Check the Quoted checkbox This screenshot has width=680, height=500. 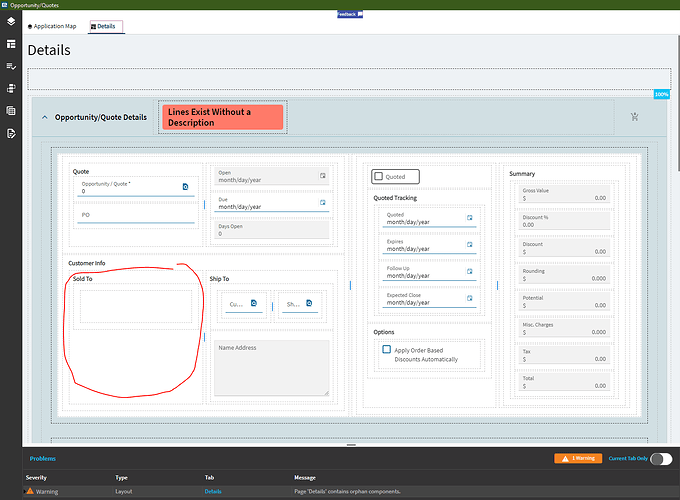pyautogui.click(x=379, y=176)
